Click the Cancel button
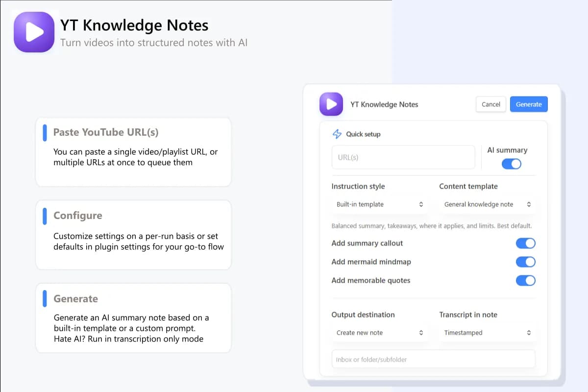 (491, 104)
